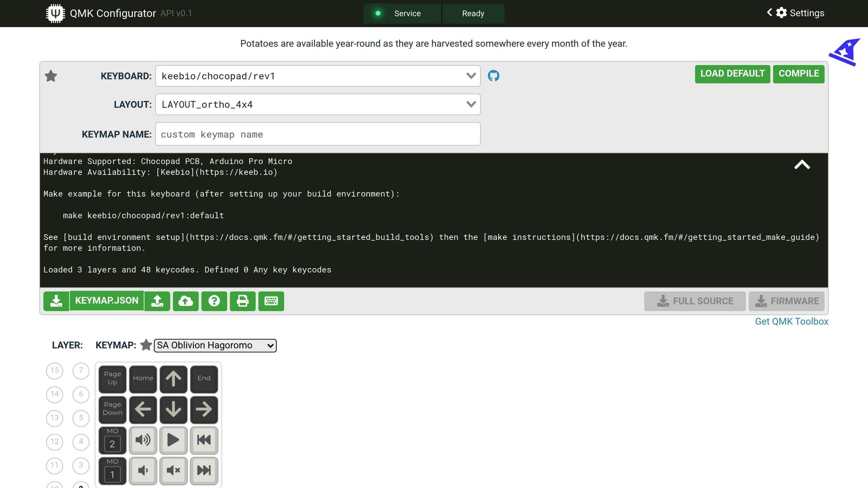Screen dimensions: 868x488
Task: Switch to layer 5
Action: click(81, 418)
